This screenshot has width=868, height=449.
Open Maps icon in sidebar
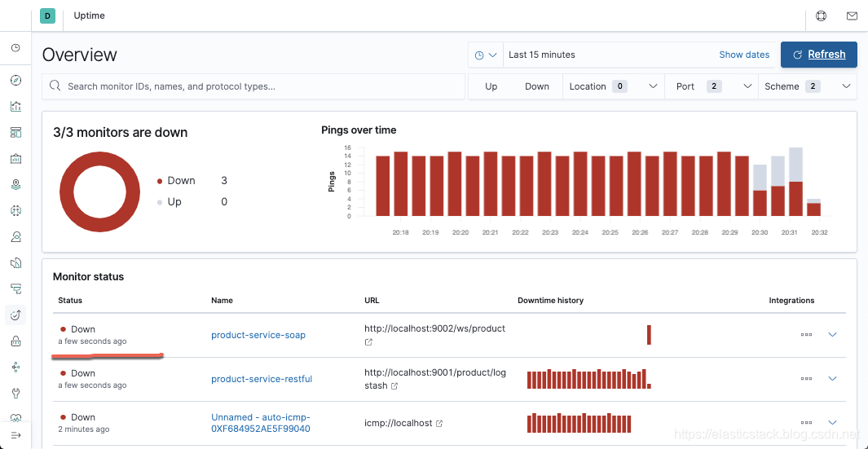(15, 184)
